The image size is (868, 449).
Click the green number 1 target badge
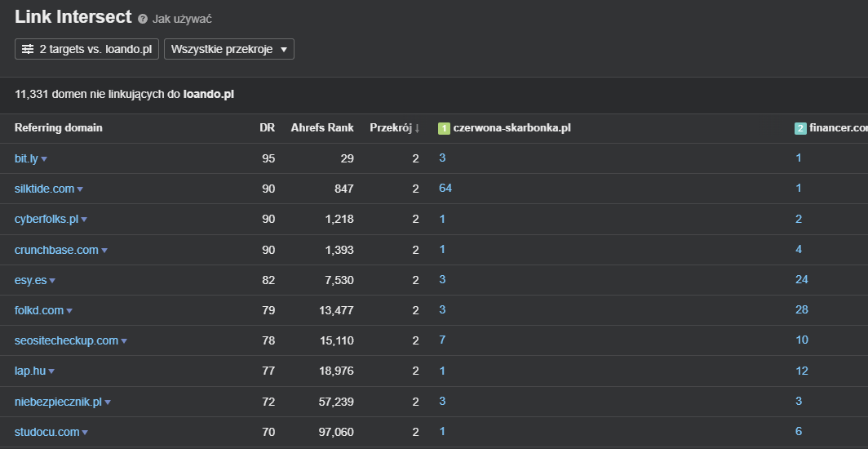coord(444,128)
